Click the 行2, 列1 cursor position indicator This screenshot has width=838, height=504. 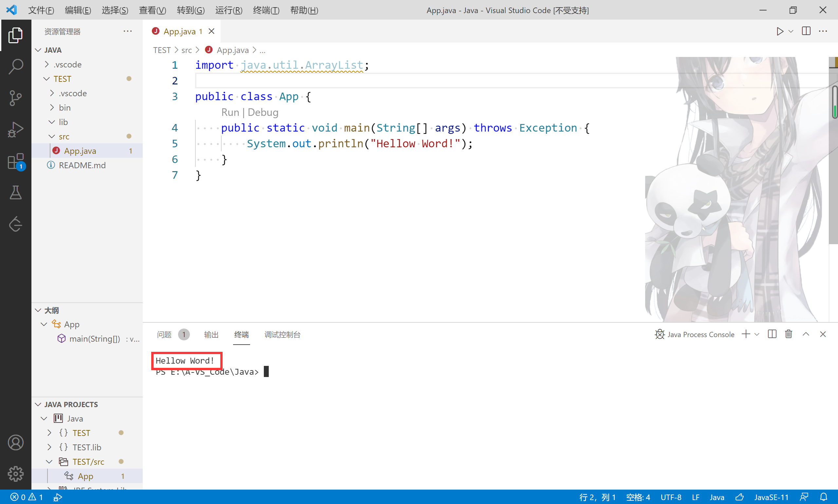tap(597, 496)
